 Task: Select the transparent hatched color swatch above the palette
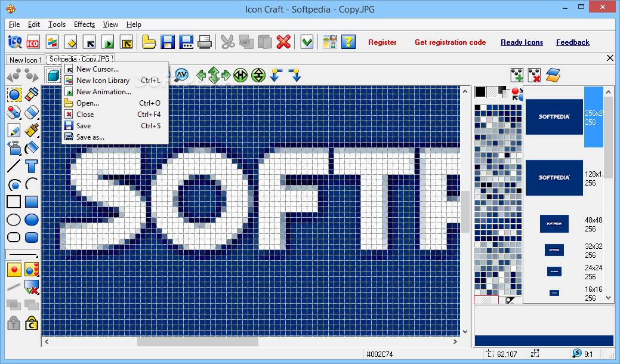click(x=492, y=92)
